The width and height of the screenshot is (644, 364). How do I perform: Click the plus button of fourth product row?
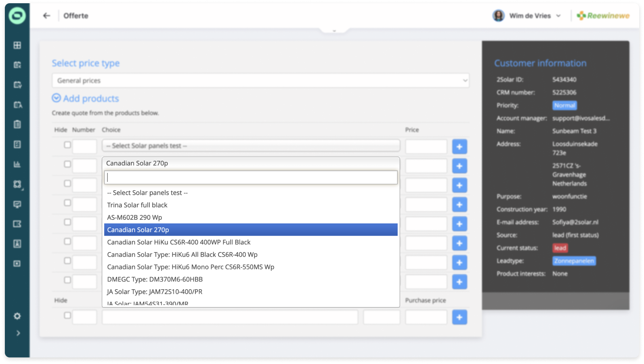[459, 205]
